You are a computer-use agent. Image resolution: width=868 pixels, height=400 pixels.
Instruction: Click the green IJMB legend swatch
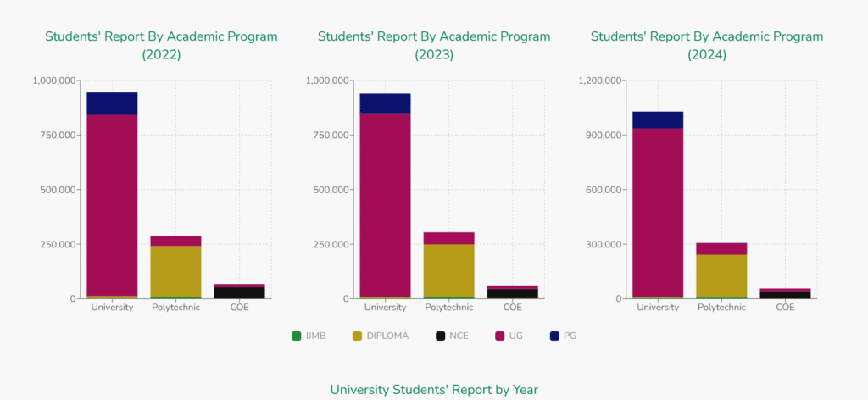(x=296, y=336)
